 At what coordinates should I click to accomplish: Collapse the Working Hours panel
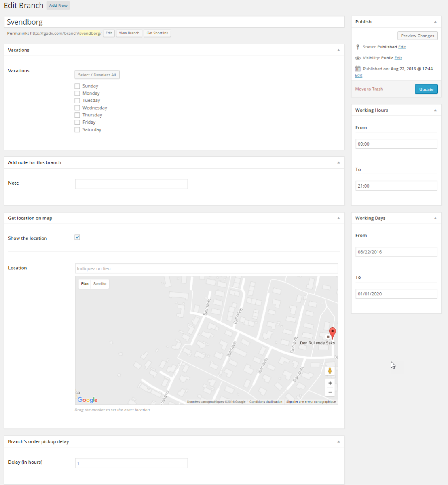(x=435, y=110)
